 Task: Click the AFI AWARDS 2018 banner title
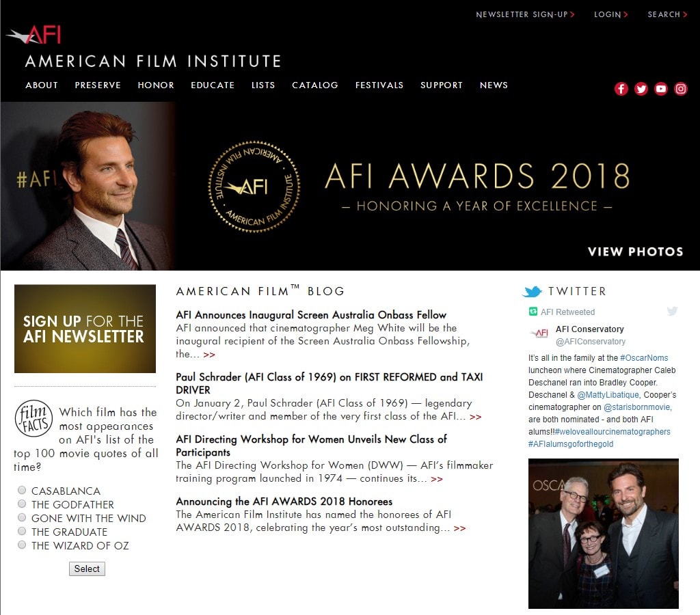pyautogui.click(x=477, y=176)
